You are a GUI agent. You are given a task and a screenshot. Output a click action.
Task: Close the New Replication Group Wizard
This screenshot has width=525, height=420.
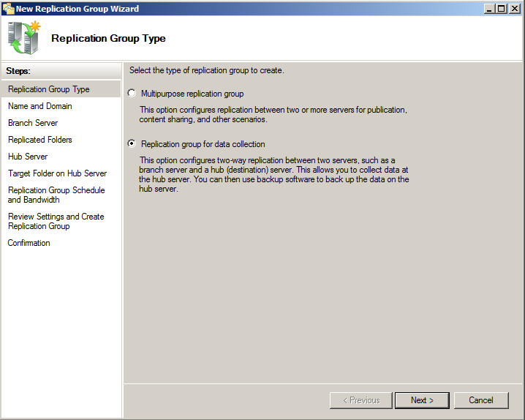[x=515, y=9]
